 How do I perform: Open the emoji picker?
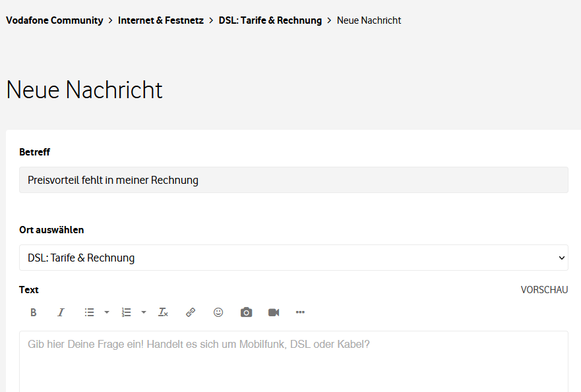pos(218,312)
